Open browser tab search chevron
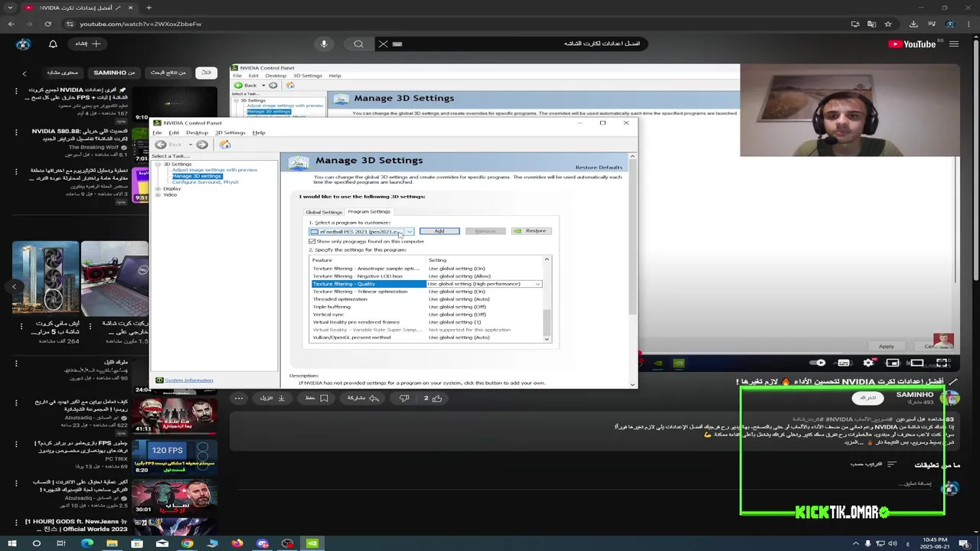Image resolution: width=980 pixels, height=551 pixels. pos(11,8)
